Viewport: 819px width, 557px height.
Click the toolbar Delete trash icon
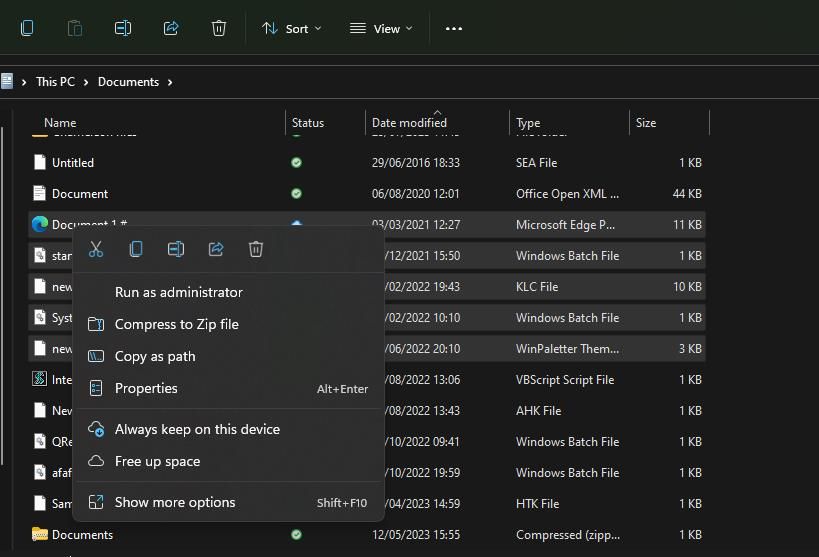[x=219, y=29]
